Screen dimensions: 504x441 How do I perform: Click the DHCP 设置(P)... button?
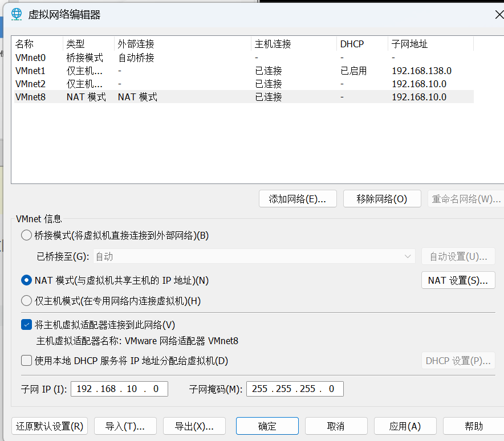click(458, 361)
